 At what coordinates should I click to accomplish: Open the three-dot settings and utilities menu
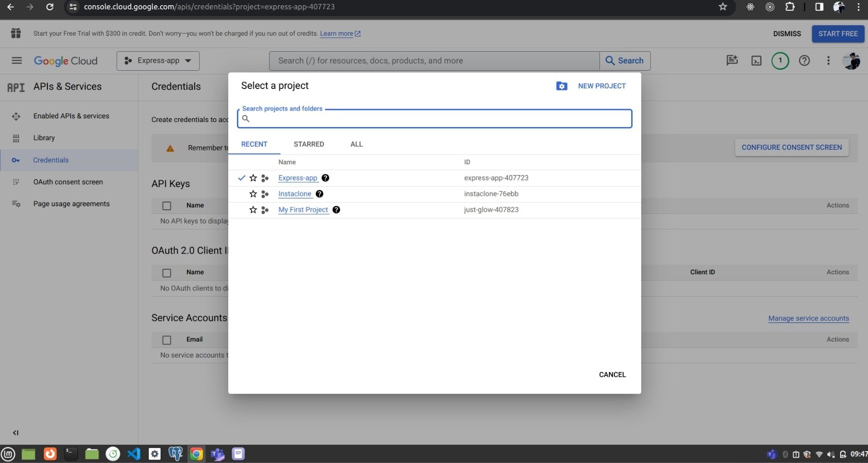coord(828,60)
